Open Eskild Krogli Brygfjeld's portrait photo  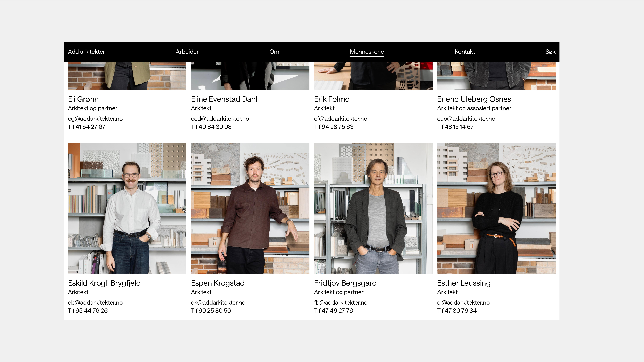127,208
